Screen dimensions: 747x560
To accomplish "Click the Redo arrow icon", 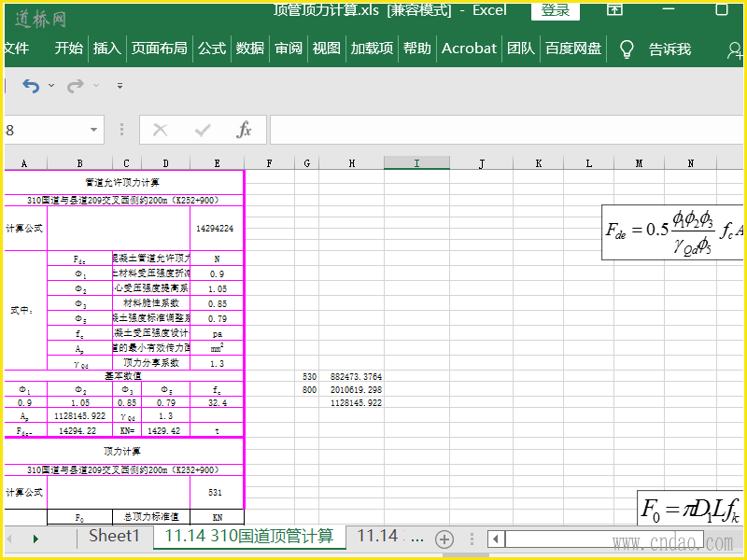I will point(76,86).
